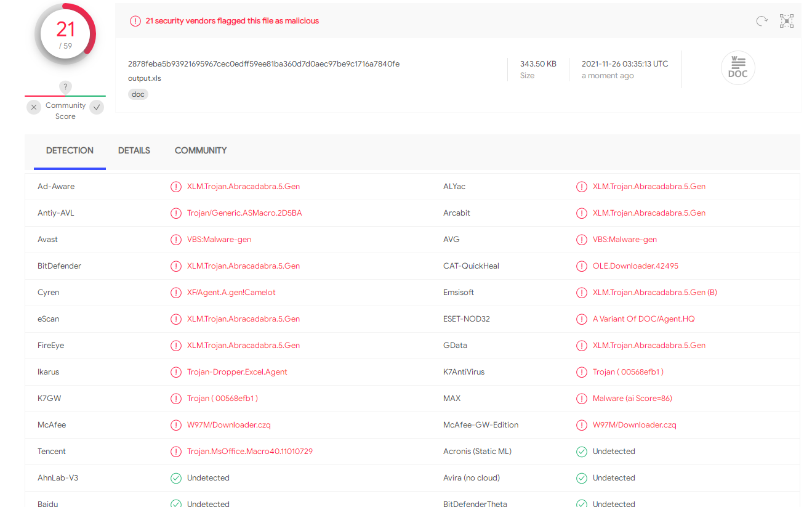
Task: Click the community score question mark
Action: click(65, 87)
